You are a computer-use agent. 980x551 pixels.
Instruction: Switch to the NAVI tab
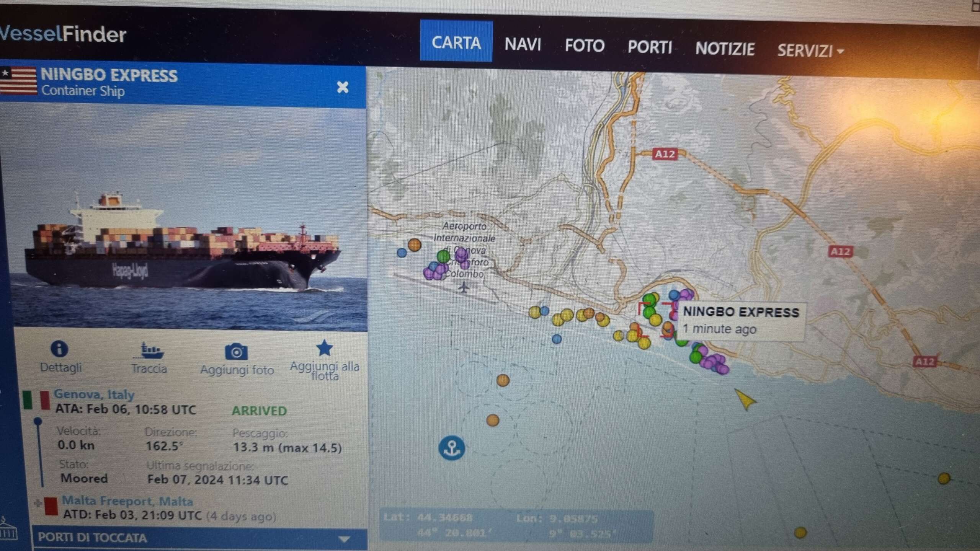pyautogui.click(x=523, y=44)
